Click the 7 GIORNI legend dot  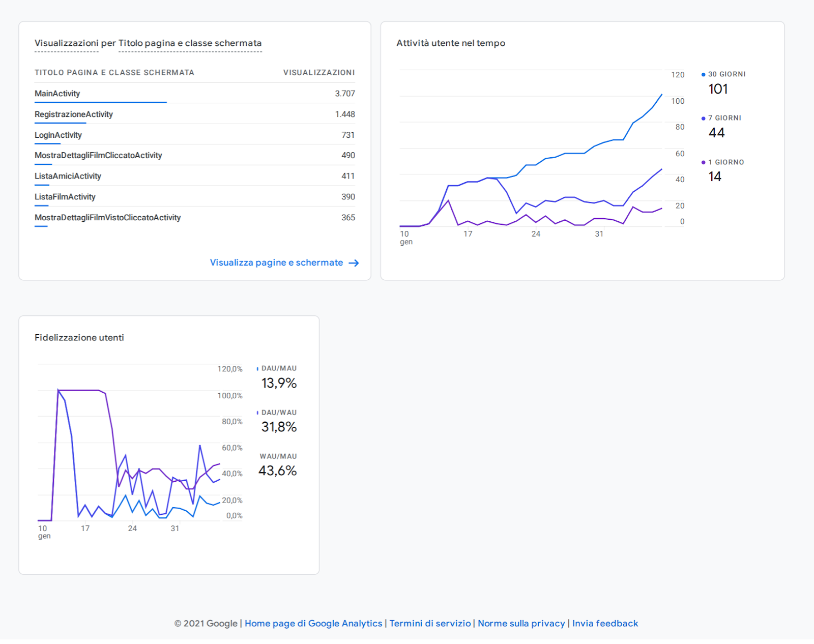click(703, 119)
